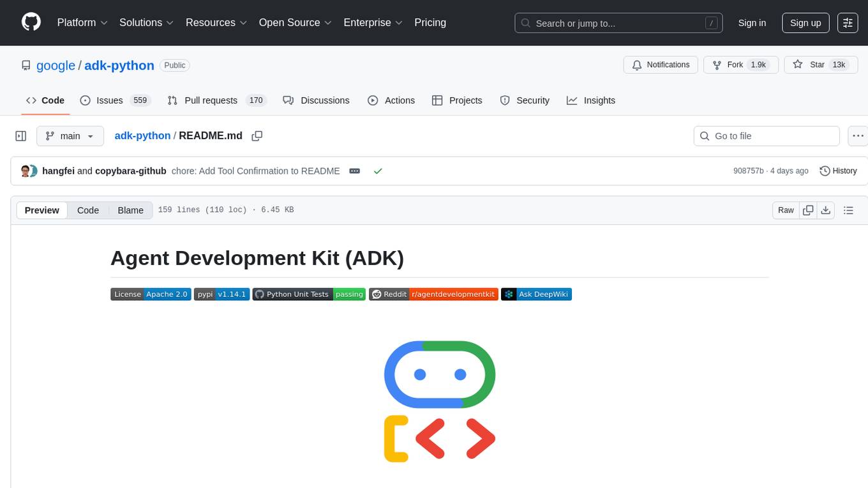This screenshot has width=868, height=488.
Task: Open the pypi v1.14.1 badge
Action: 221,294
